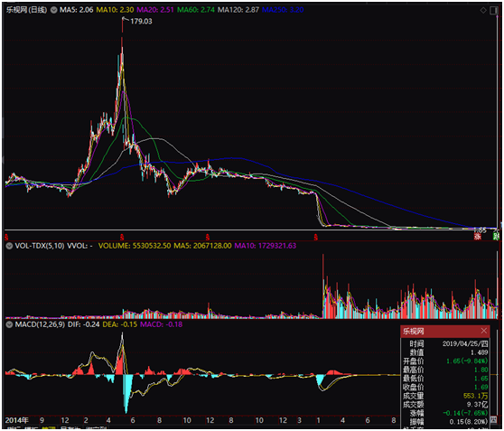Close the 乐视网 info popup
The width and height of the screenshot is (504, 431).
[x=484, y=331]
